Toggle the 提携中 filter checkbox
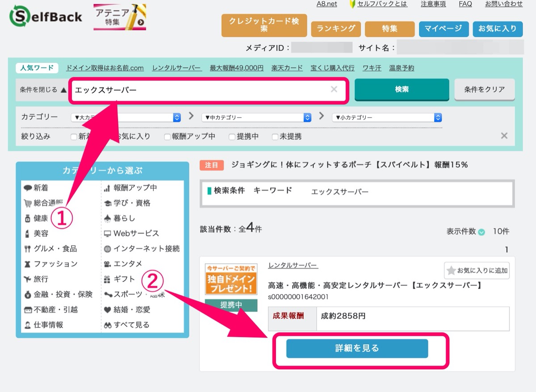This screenshot has height=392, width=536. click(232, 137)
